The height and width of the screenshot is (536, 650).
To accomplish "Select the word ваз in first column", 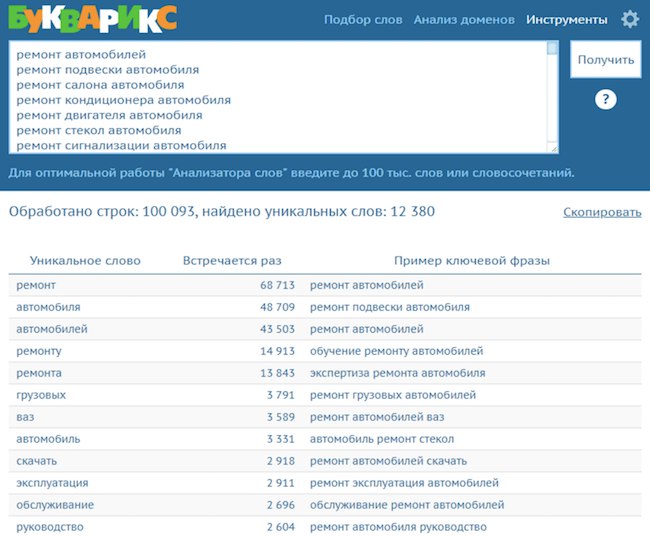I will click(25, 417).
